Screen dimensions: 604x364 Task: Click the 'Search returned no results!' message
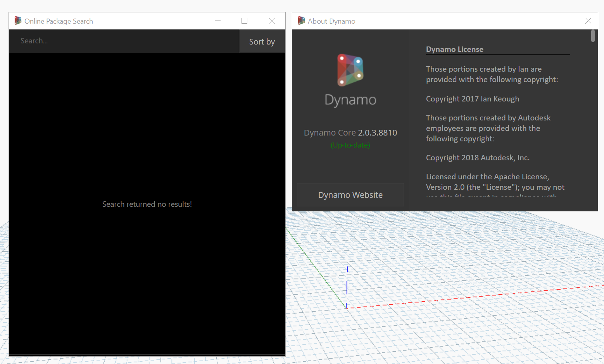[x=147, y=204]
